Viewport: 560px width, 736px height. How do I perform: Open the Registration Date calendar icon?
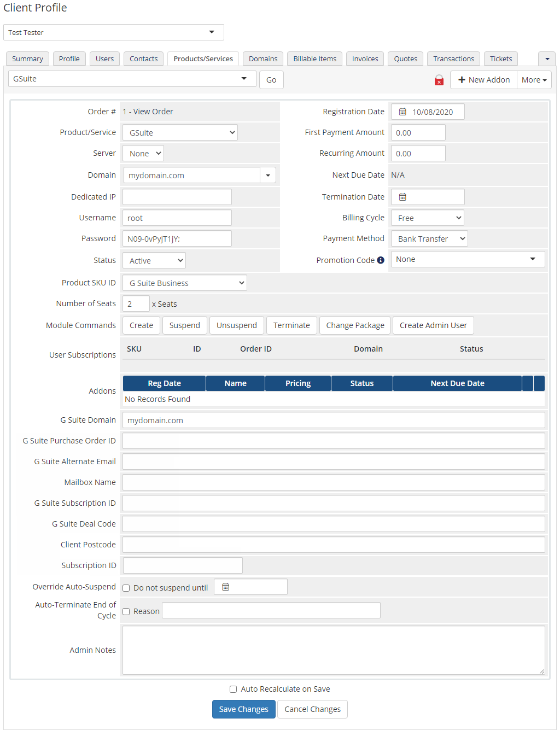[402, 112]
